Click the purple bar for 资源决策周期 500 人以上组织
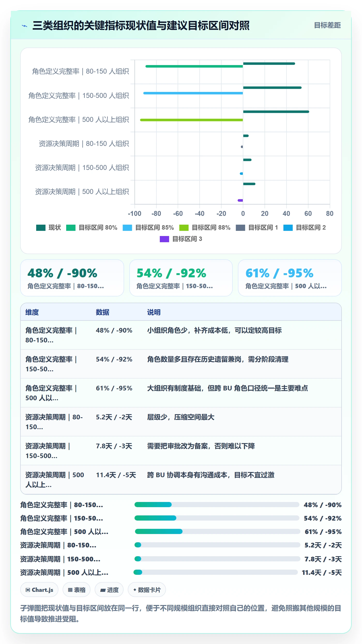The image size is (362, 644). pos(240,200)
